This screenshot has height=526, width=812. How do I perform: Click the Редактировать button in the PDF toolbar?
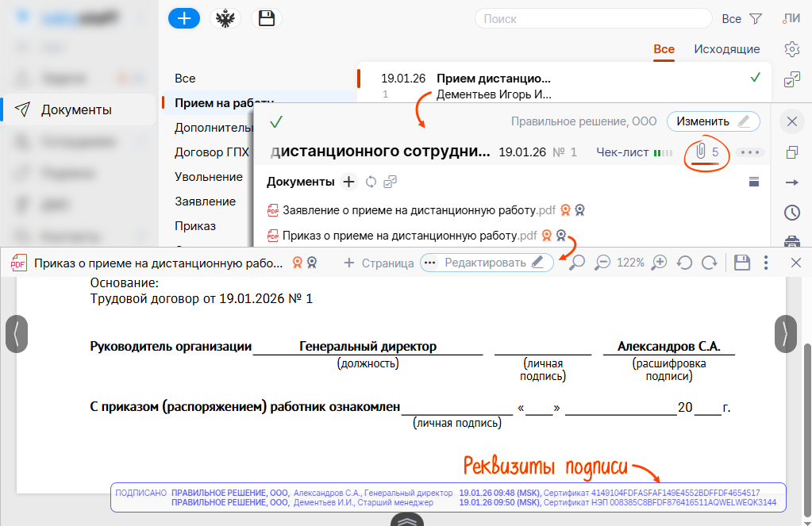coord(494,263)
